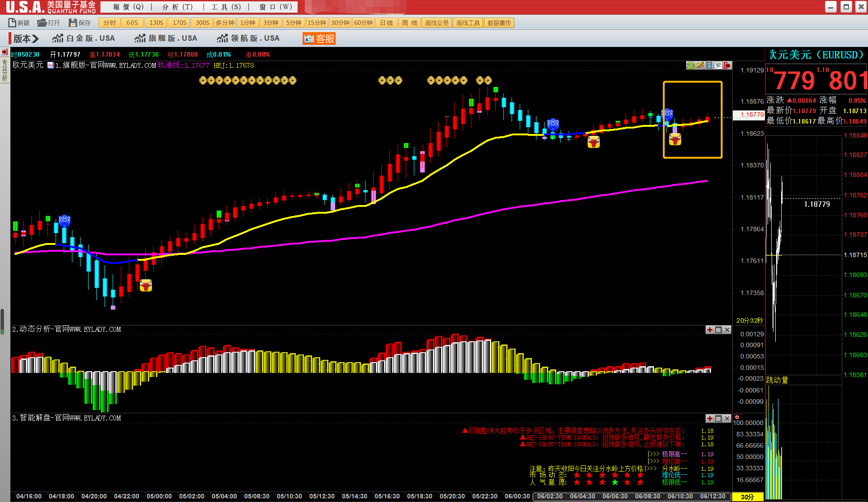Select the 60S timeframe
Image resolution: width=868 pixels, height=502 pixels.
point(133,23)
